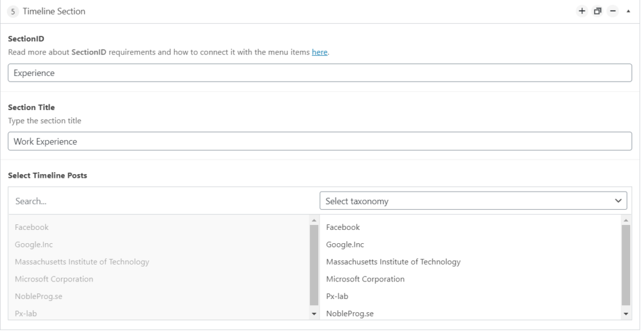The image size is (644, 333).
Task: Duplicate the Timeline Section layout
Action: coord(597,11)
